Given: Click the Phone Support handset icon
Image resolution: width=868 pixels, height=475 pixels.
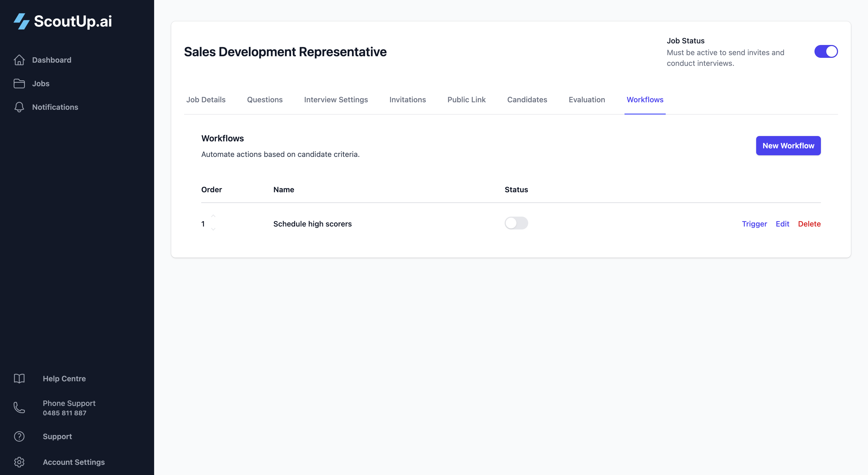Looking at the screenshot, I should click(19, 408).
